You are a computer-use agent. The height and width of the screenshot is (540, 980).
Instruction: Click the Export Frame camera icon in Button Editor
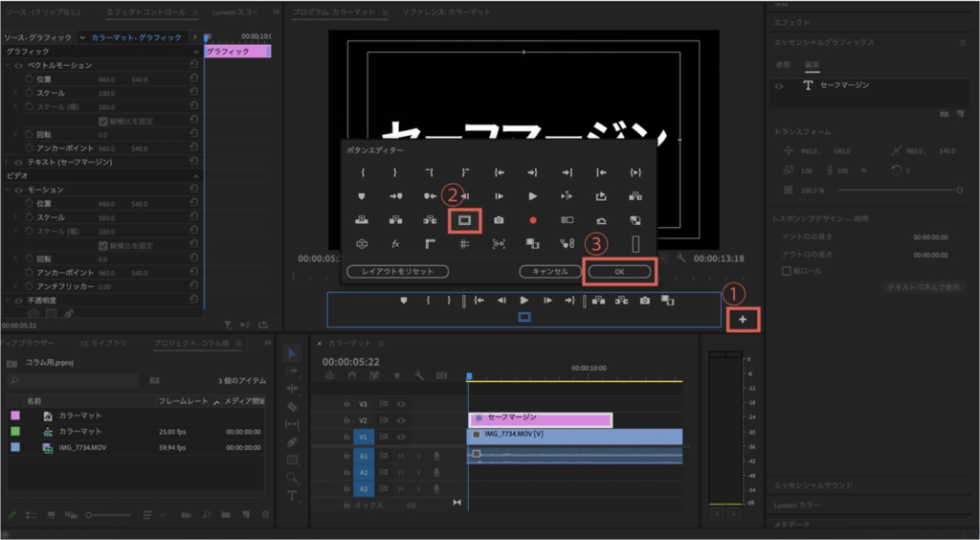tap(499, 219)
